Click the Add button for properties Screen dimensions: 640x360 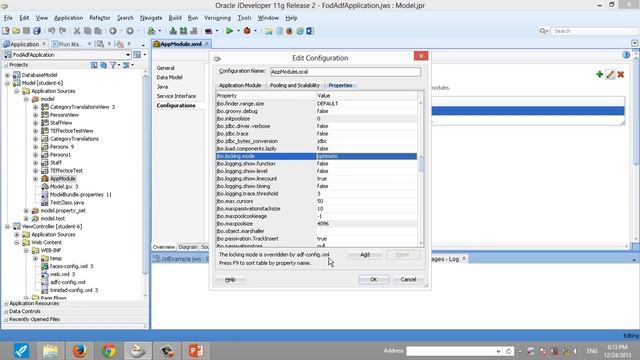(365, 255)
